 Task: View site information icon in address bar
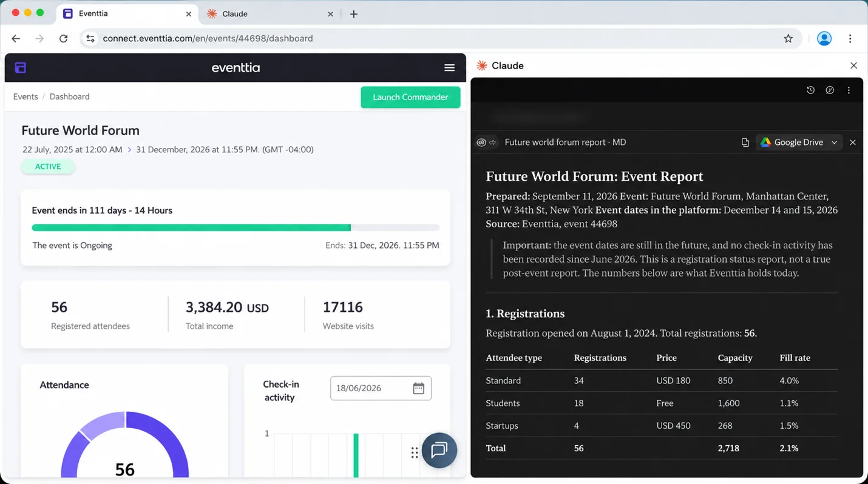pos(90,38)
